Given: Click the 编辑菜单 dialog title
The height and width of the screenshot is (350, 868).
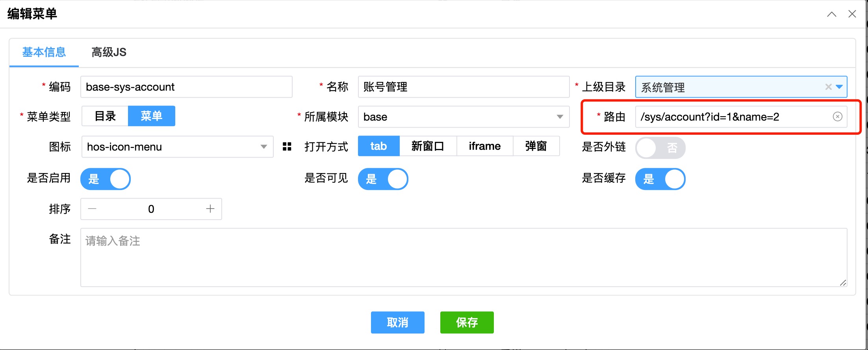Looking at the screenshot, I should (32, 14).
